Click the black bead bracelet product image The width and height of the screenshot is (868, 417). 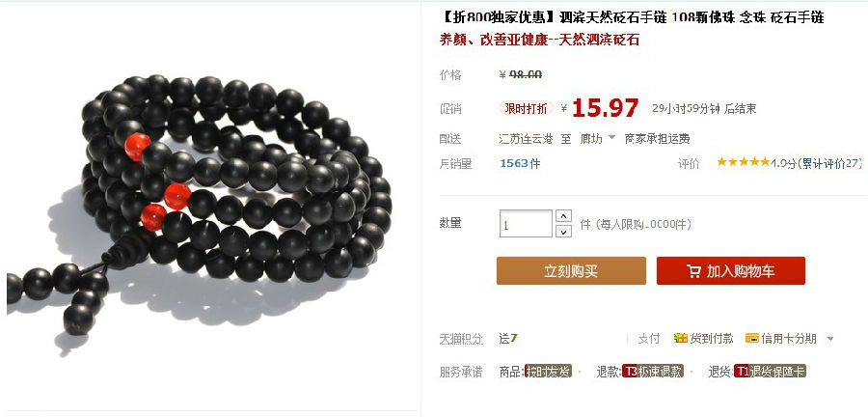point(200,206)
